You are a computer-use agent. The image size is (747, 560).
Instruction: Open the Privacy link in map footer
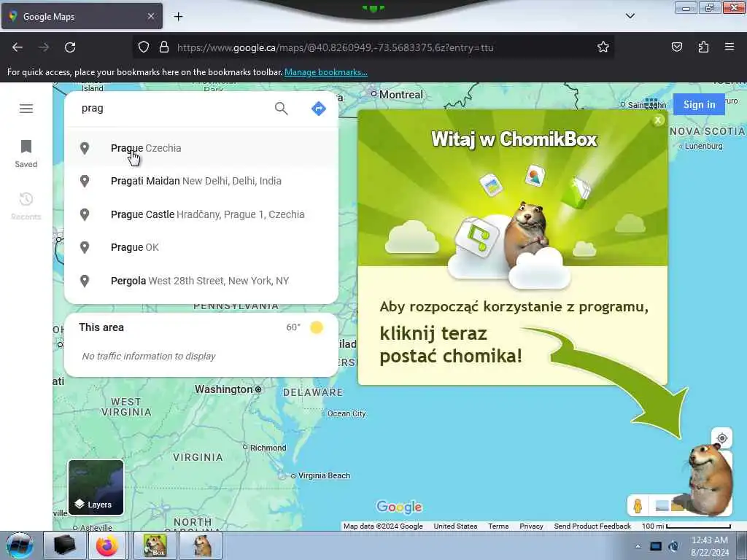531,526
